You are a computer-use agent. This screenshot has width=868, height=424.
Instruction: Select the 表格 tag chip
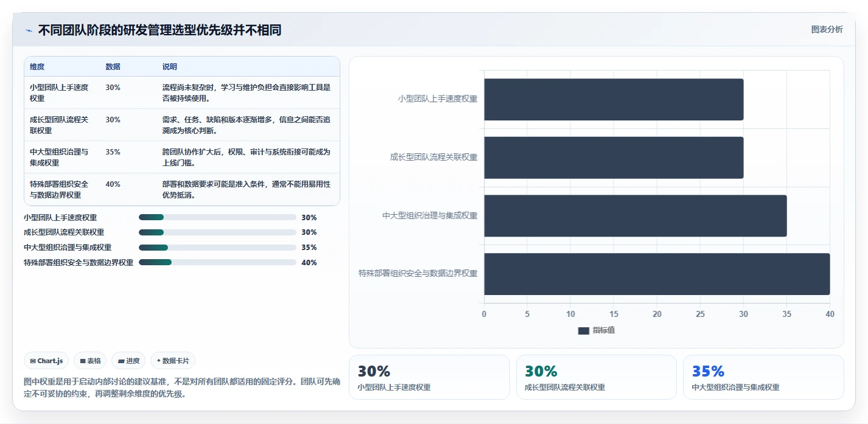90,361
